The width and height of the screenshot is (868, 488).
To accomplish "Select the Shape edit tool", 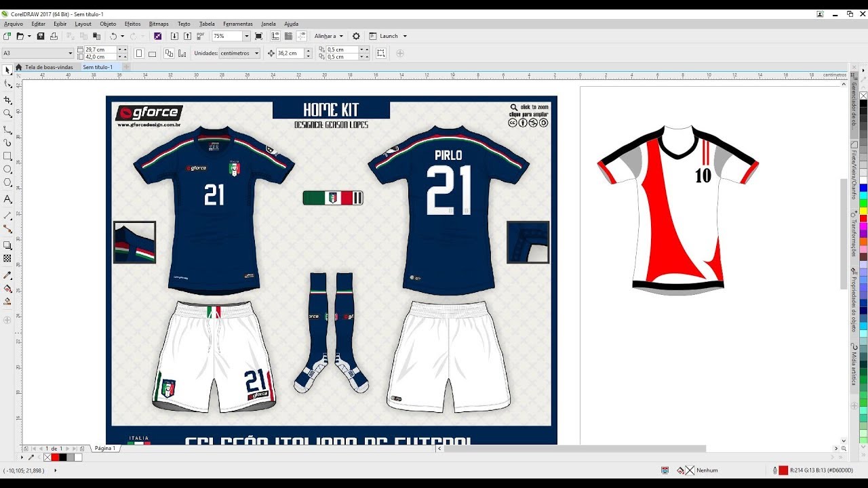I will tap(7, 84).
